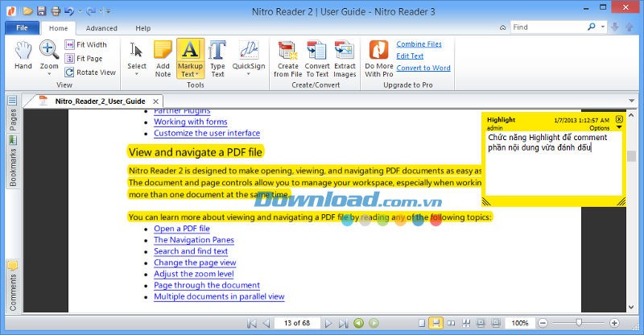Screen dimensions: 644x335
Task: Open the QuickSign dropdown arrow
Action: [x=249, y=74]
